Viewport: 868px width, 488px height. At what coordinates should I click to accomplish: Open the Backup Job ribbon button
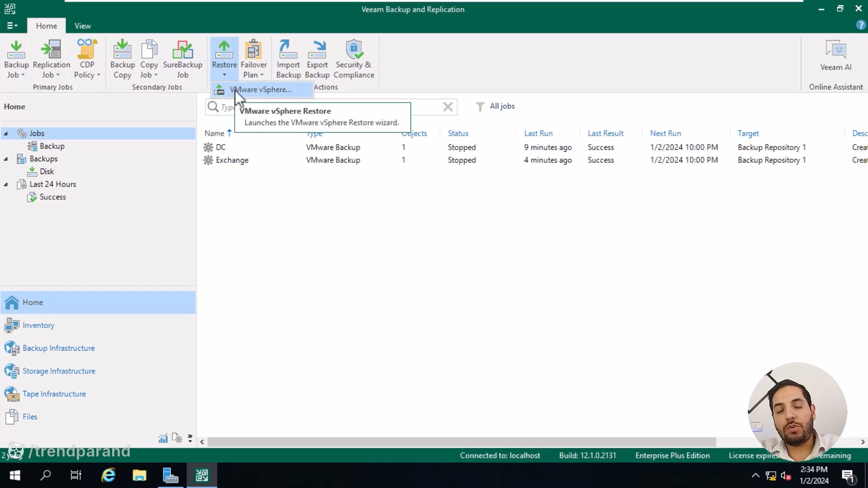click(x=16, y=59)
